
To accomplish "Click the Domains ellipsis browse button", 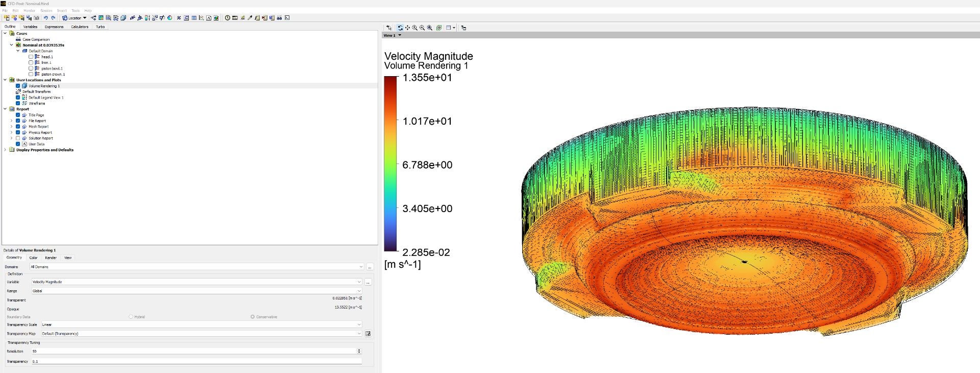I will click(x=370, y=267).
